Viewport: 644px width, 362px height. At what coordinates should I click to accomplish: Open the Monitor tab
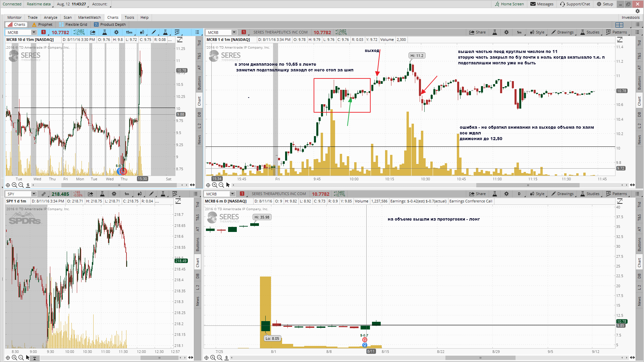tap(14, 17)
